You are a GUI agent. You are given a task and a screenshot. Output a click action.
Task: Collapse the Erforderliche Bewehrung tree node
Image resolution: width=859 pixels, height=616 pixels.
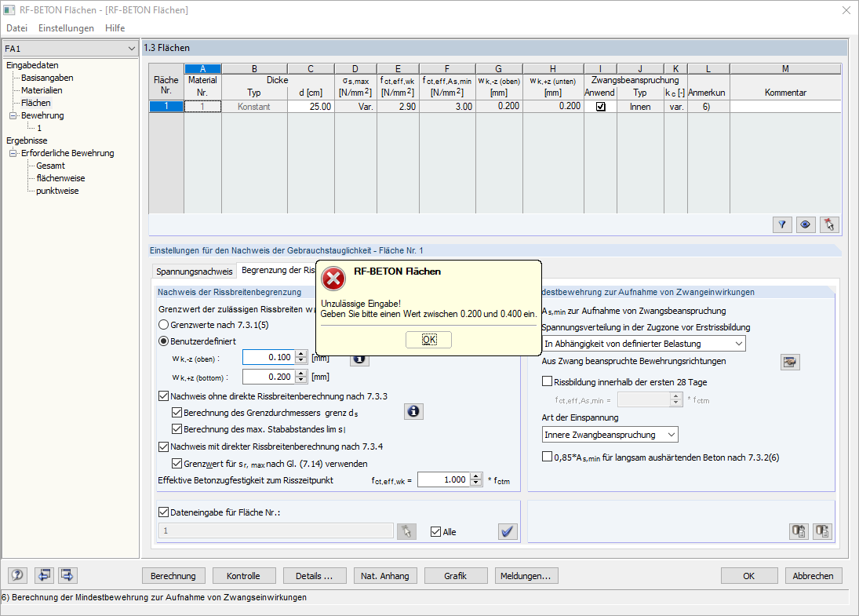coord(13,154)
